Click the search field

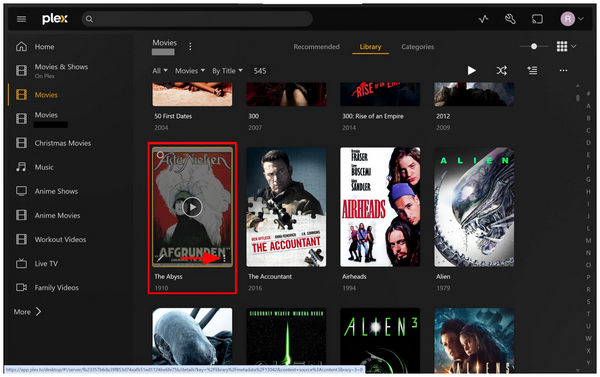pos(197,19)
